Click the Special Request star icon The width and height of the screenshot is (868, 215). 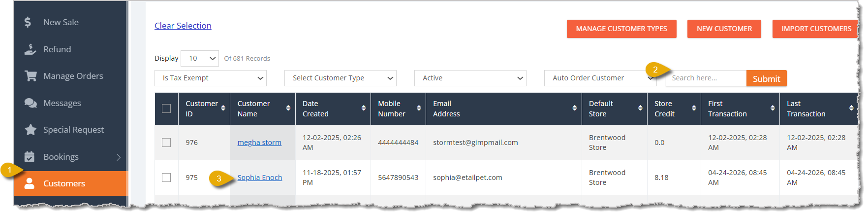[31, 130]
